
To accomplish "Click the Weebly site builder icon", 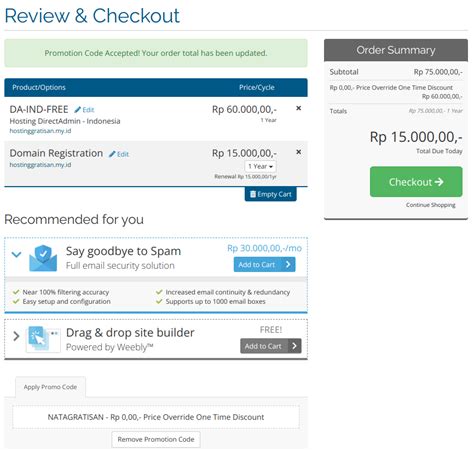I will pyautogui.click(x=43, y=339).
